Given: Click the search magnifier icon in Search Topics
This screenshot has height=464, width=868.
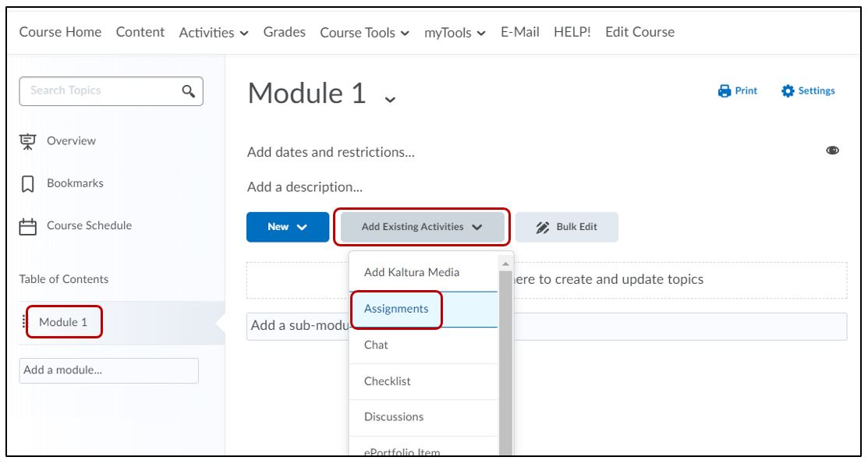Looking at the screenshot, I should pos(188,91).
